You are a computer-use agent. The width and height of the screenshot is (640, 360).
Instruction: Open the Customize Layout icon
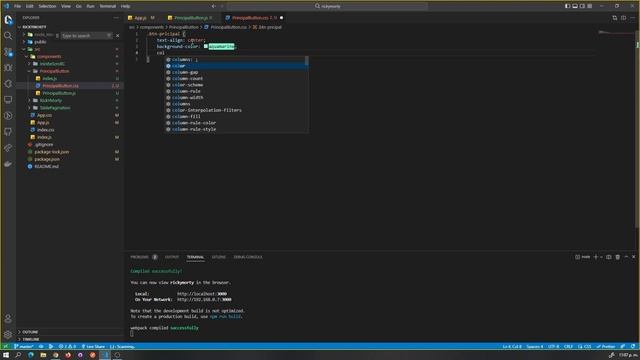coord(590,6)
